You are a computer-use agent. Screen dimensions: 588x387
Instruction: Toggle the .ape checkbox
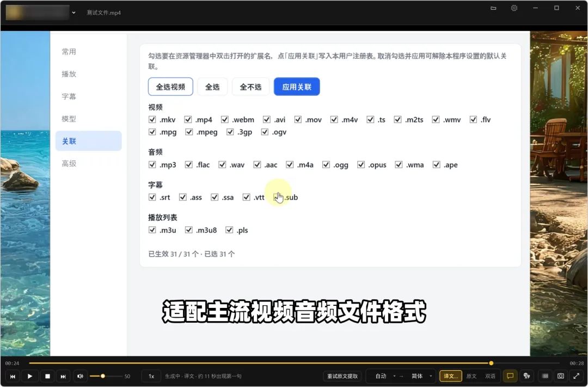pos(436,165)
